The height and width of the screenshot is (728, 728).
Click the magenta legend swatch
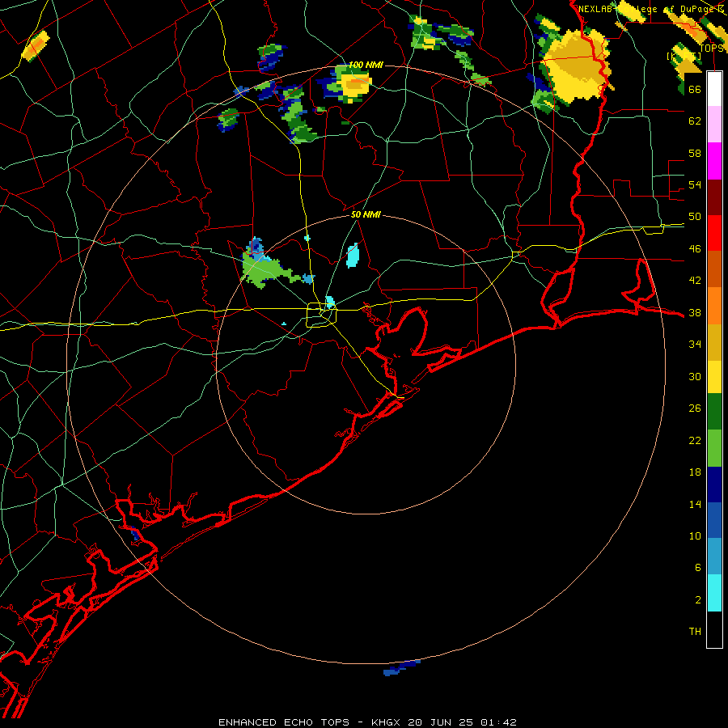coord(714,161)
